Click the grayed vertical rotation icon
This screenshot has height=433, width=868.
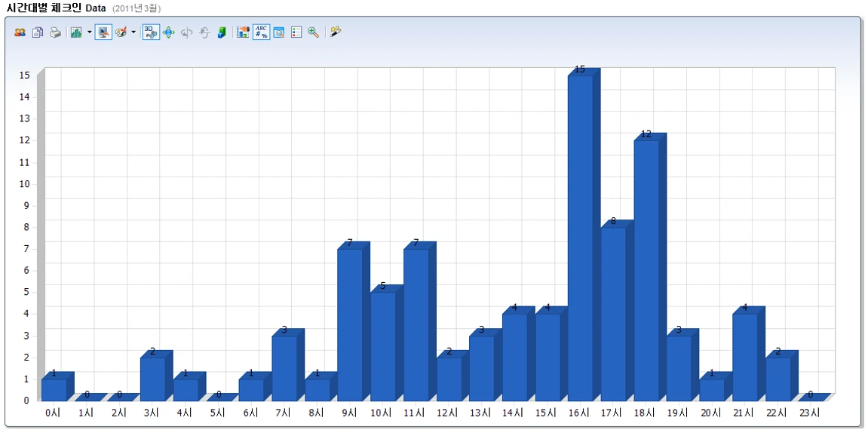[204, 32]
